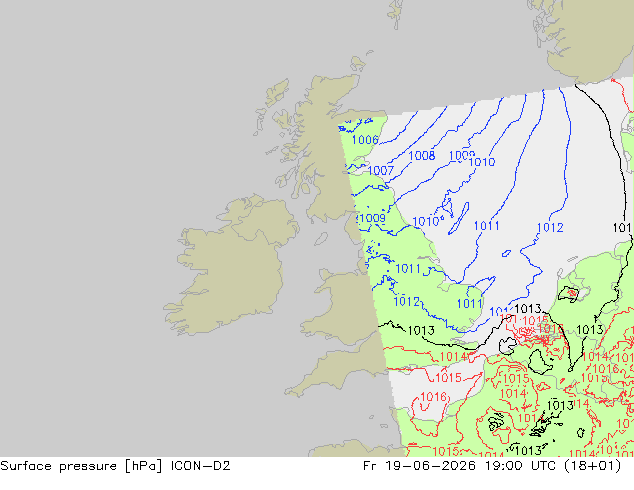This screenshot has width=634, height=490.
Task: Click the 'Surface pressure [hPa]' caption text
Action: pos(81,466)
